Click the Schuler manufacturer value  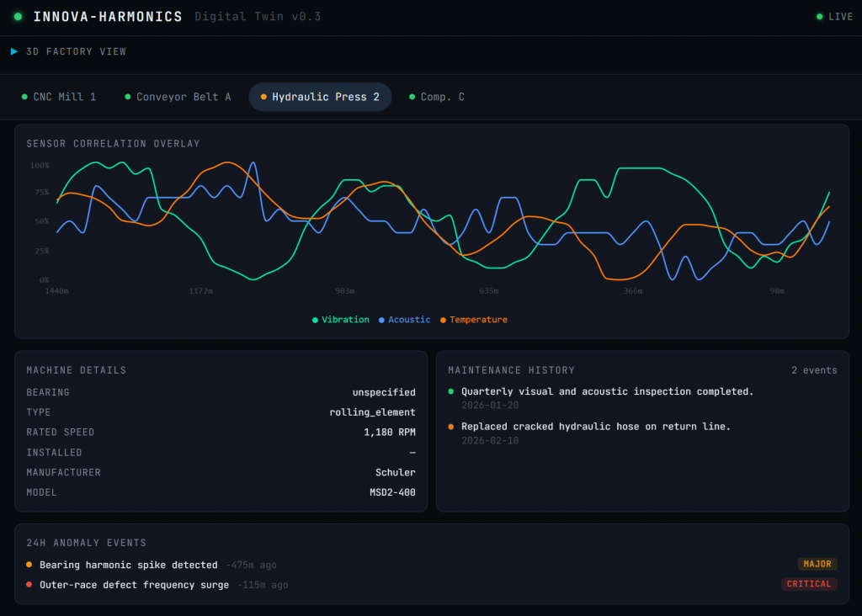396,473
